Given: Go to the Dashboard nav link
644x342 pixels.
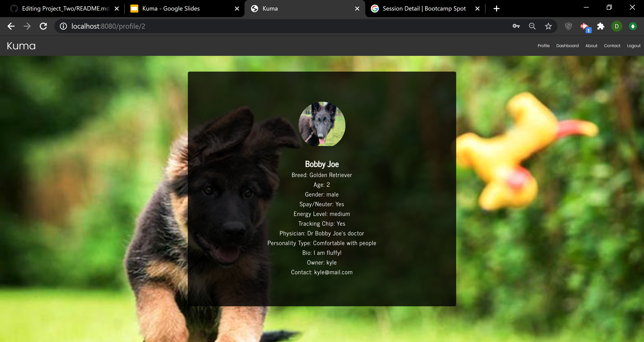Looking at the screenshot, I should tap(567, 46).
